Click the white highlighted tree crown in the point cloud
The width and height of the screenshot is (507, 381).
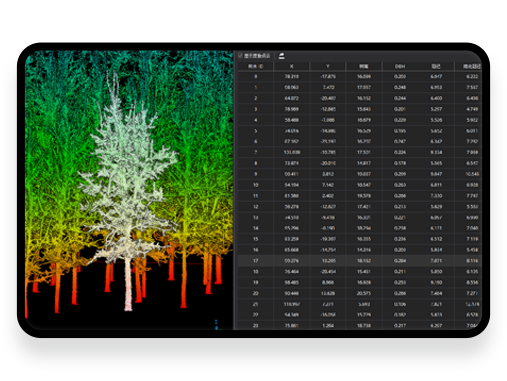click(128, 167)
